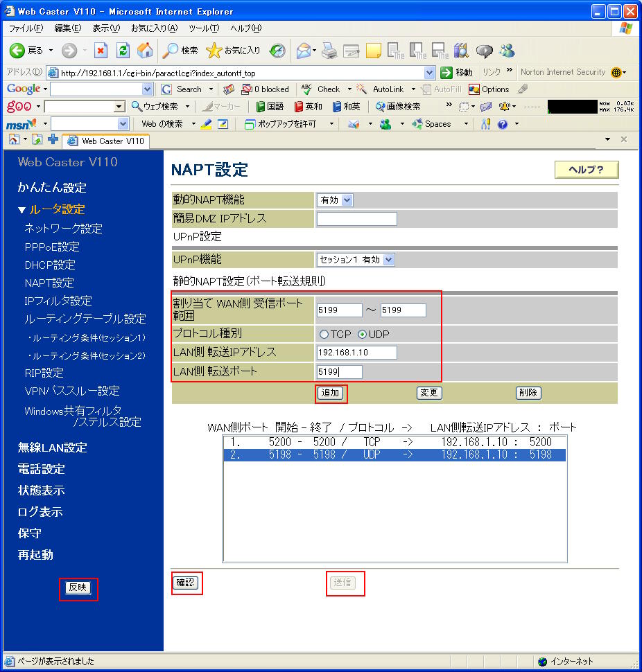The image size is (642, 672).
Task: Click the Discuss speech-bubble icon
Action: pos(485,51)
